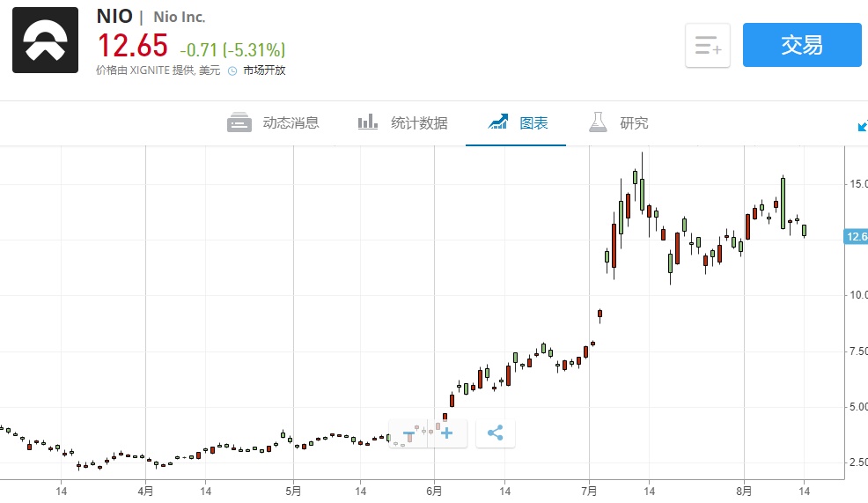
Task: Click the 8月 date axis label
Action: coord(744,492)
